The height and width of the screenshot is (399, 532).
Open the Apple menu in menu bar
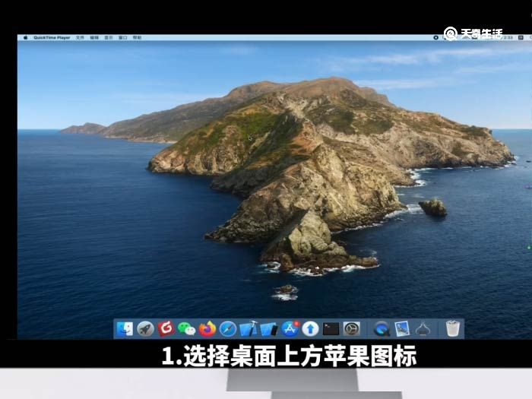point(25,37)
